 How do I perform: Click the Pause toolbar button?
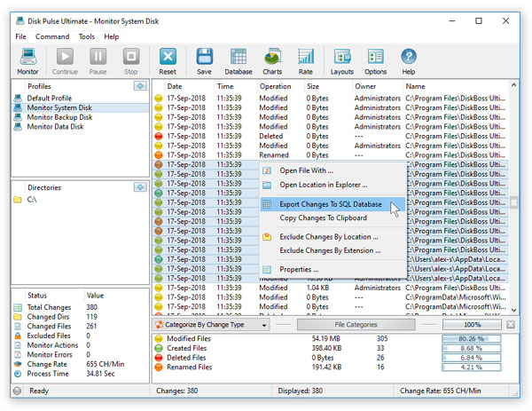tap(98, 61)
